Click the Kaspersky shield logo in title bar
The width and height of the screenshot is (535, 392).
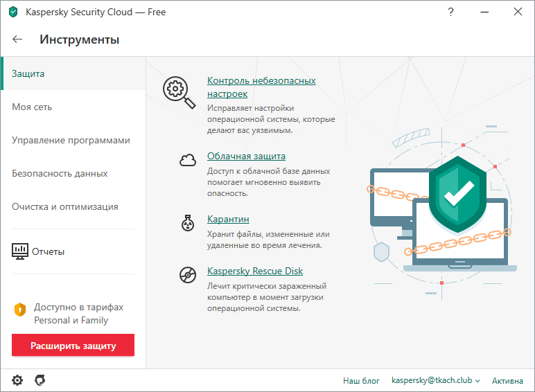pos(13,12)
